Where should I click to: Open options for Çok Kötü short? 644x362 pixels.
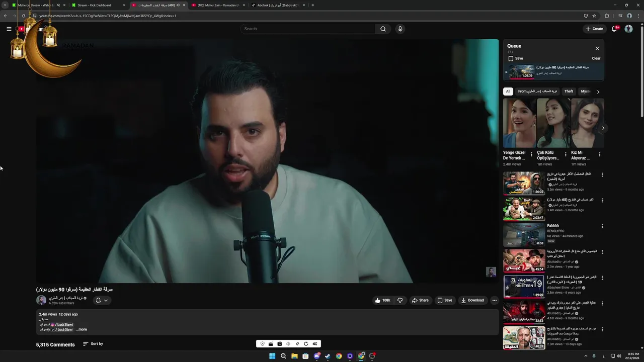tap(566, 154)
